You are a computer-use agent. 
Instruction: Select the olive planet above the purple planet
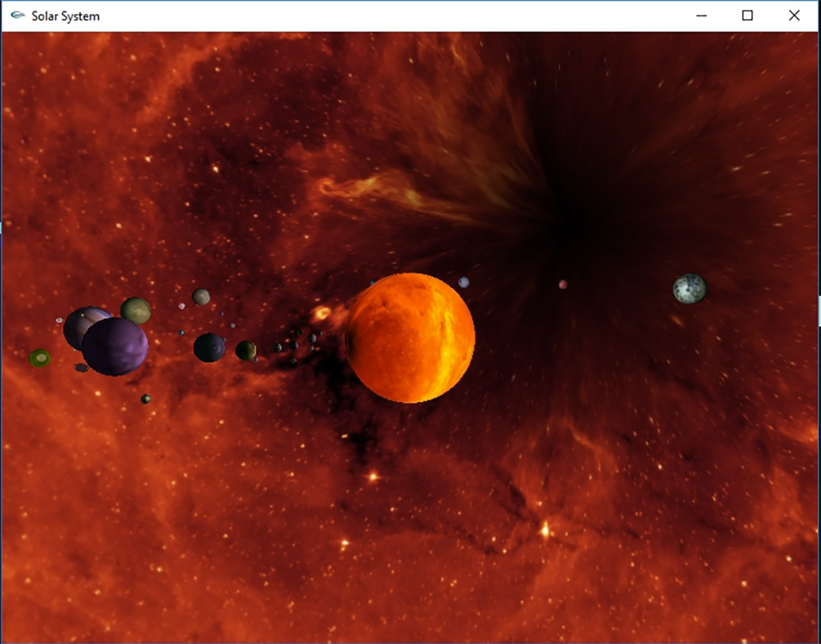point(136,310)
